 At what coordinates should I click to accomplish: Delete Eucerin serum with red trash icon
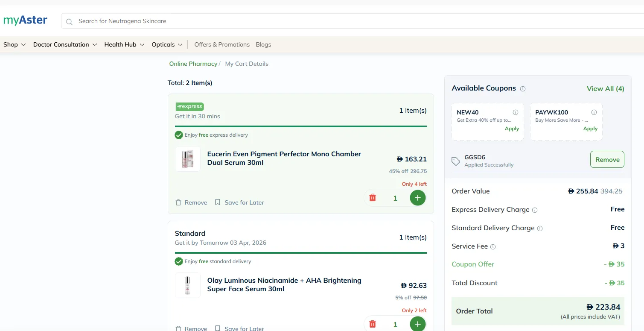coord(373,198)
